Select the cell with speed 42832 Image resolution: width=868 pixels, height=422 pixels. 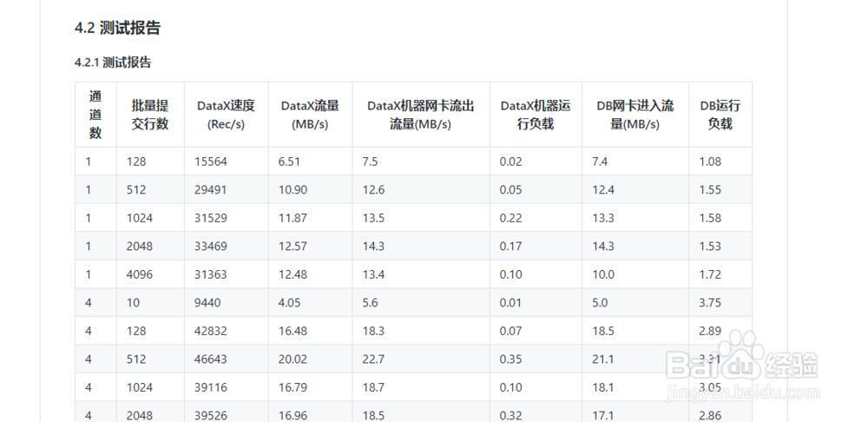pos(213,331)
